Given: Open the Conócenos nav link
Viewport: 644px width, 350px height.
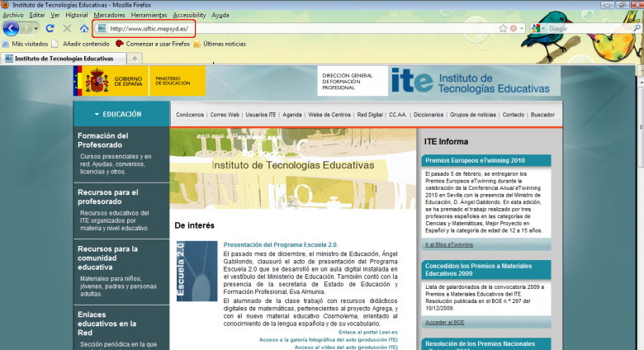Looking at the screenshot, I should click(x=190, y=115).
